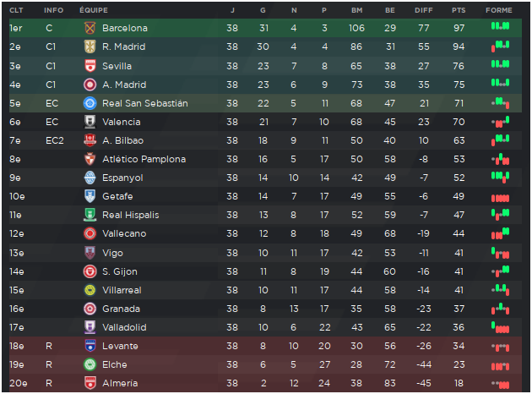
Task: Open the A. Bilbao badge icon
Action: 90,140
